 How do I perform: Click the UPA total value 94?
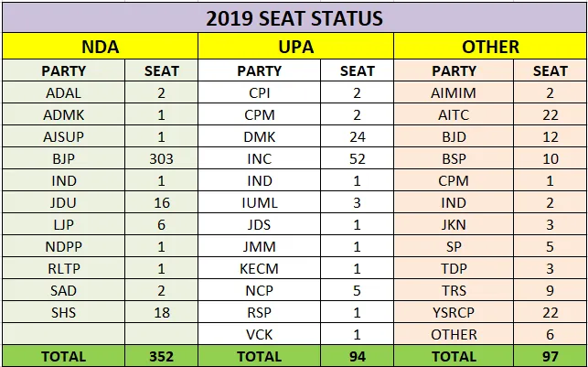pos(358,356)
